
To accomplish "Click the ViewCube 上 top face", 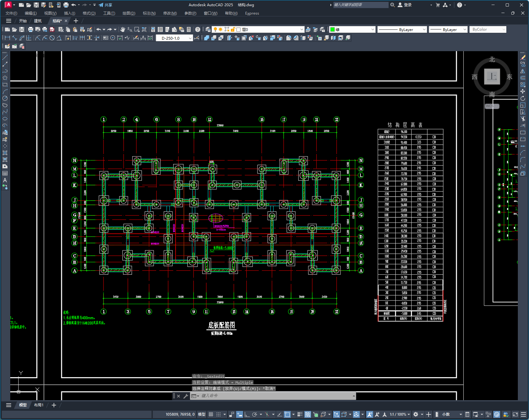I will [492, 77].
